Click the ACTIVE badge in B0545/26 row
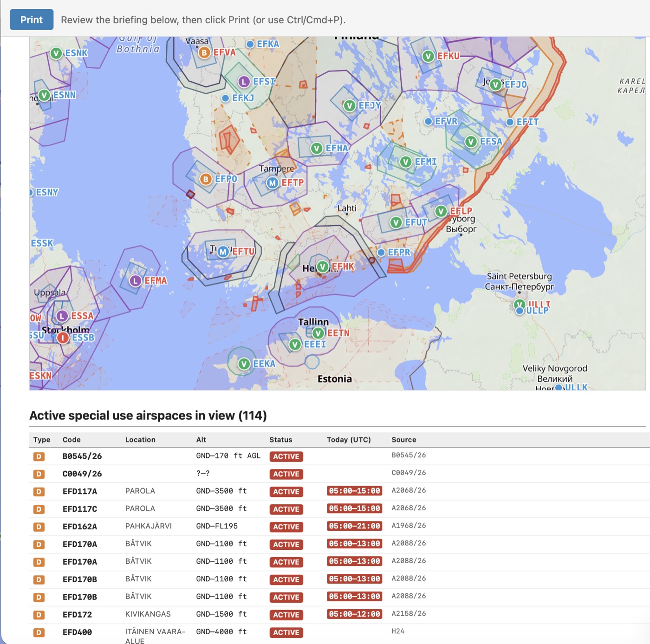This screenshot has width=650, height=644. pos(286,456)
